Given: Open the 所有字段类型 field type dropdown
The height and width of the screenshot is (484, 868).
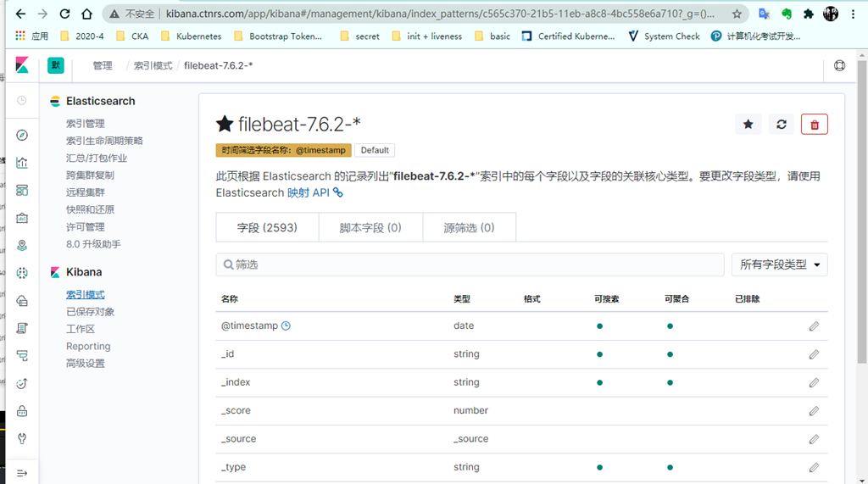Looking at the screenshot, I should tap(780, 264).
